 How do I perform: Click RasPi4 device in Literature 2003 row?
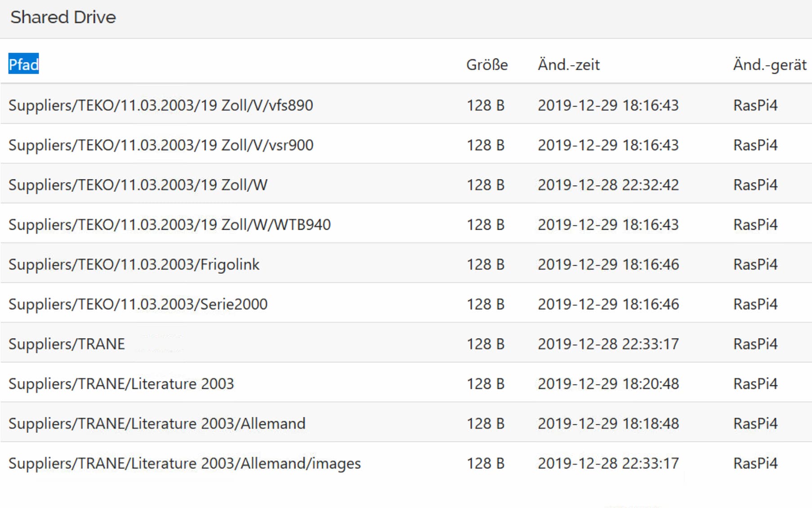coord(755,384)
